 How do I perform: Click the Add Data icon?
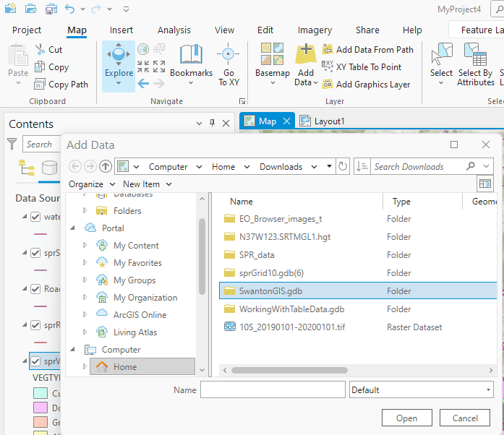[x=306, y=55]
